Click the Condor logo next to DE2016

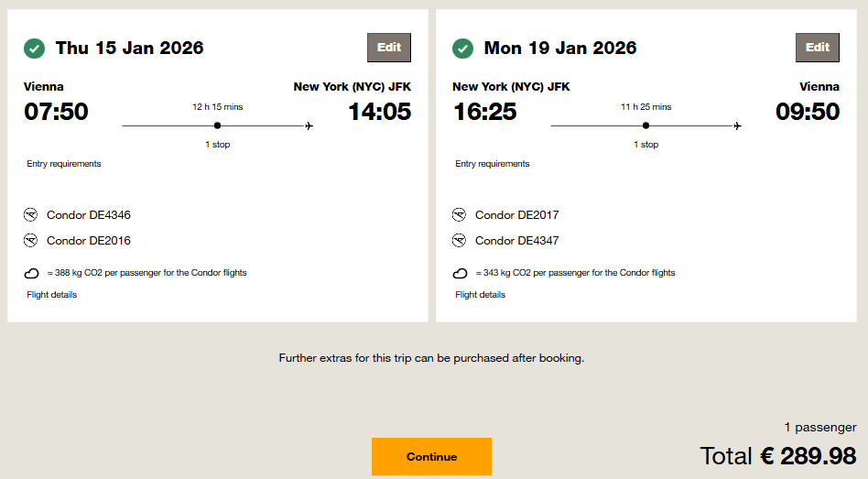tap(31, 241)
